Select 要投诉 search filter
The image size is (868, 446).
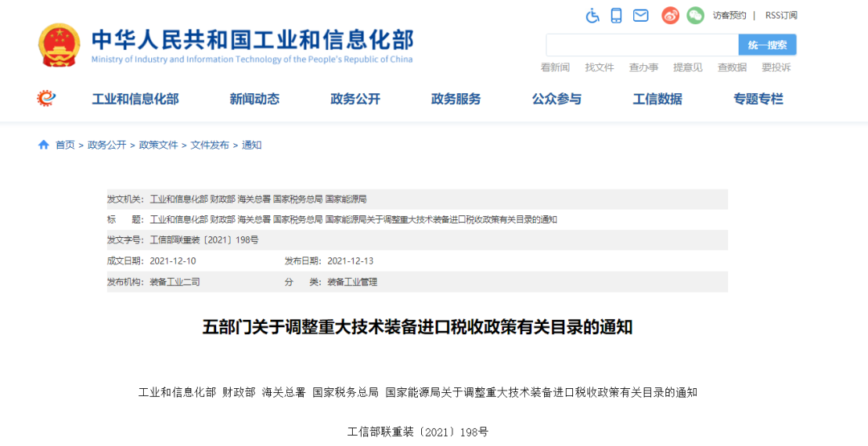point(776,68)
